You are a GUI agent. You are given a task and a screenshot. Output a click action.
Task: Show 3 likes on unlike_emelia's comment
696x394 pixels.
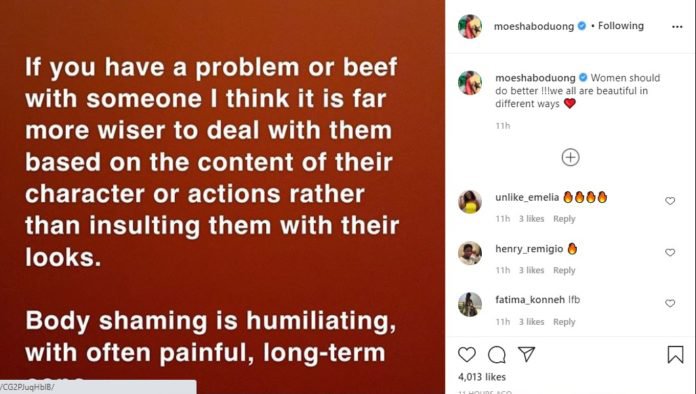tap(531, 219)
